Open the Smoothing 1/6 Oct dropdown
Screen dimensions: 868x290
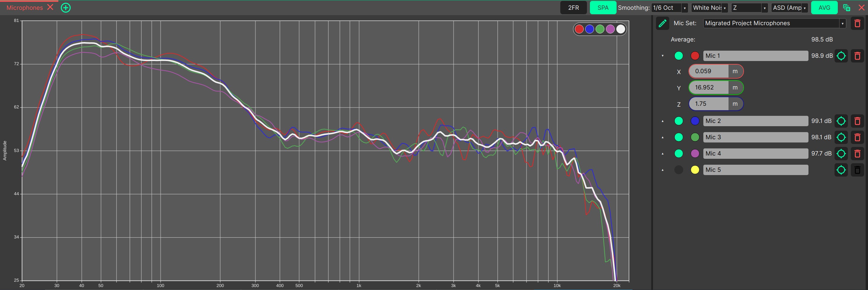[669, 8]
